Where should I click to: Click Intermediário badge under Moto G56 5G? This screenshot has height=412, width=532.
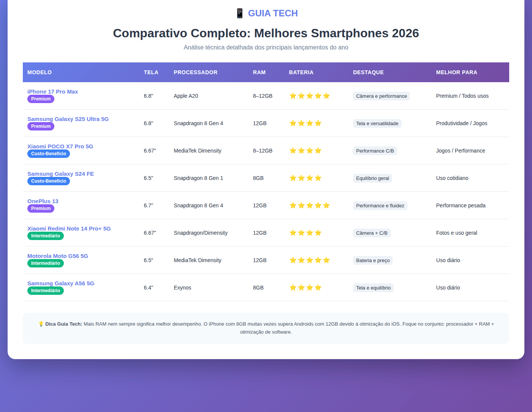46,263
